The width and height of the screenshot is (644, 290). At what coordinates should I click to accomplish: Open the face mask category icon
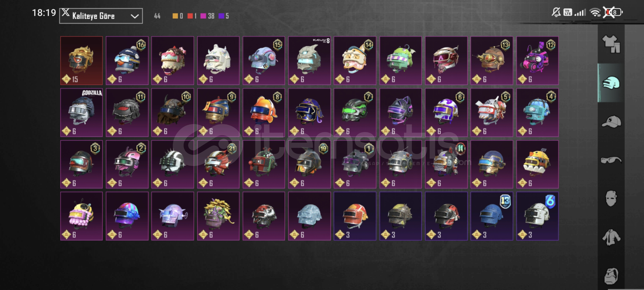[x=611, y=198]
